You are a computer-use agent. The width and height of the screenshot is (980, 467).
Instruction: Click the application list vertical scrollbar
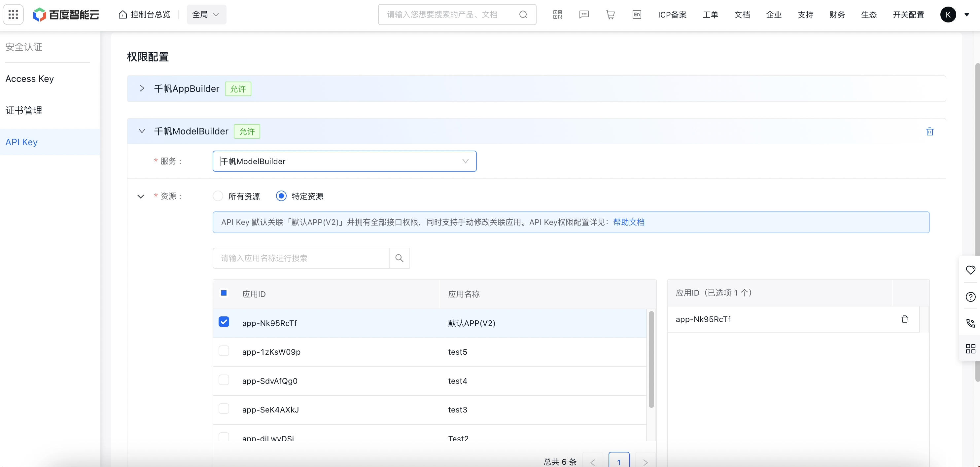(x=651, y=359)
